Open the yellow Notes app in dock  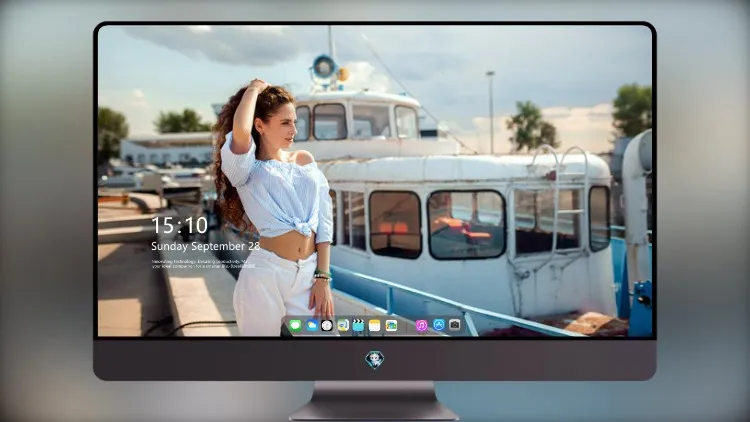tap(375, 325)
